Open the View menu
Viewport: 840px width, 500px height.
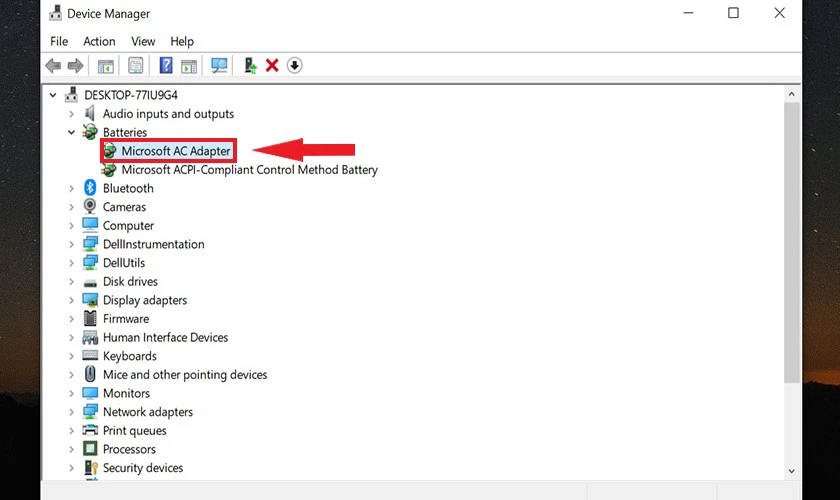[x=143, y=41]
